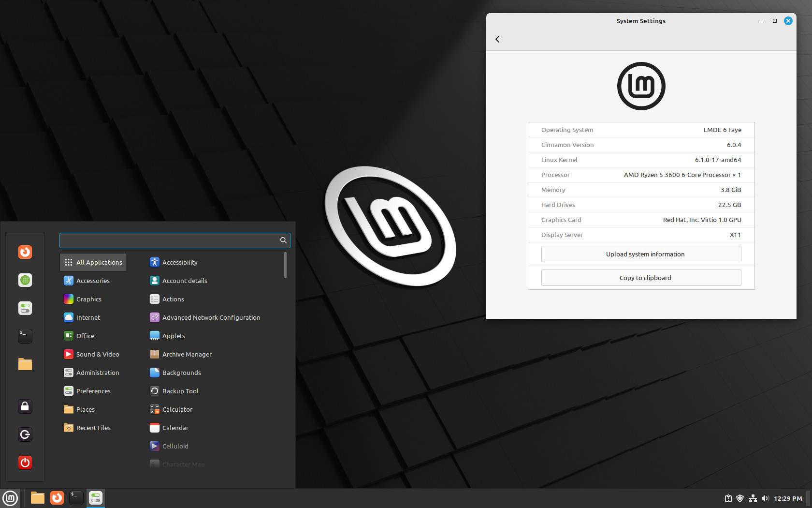Click the AMD Ryzen 5 3600 processor text
The height and width of the screenshot is (508, 812).
coord(682,175)
